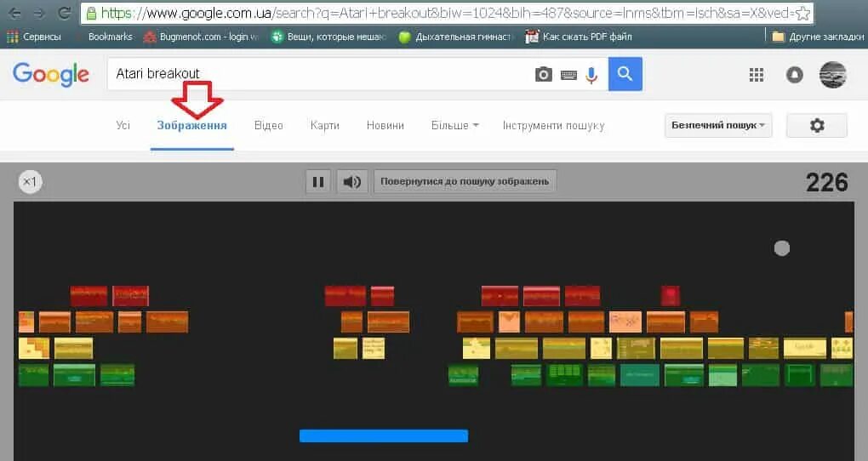This screenshot has width=868, height=461.
Task: Click the Google logo
Action: coord(51,74)
